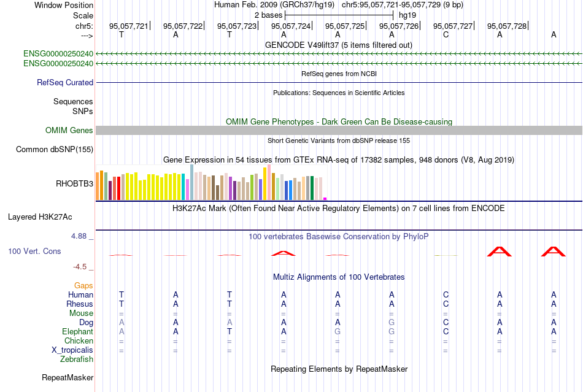This screenshot has width=583, height=392.
Task: Click the base C in the ruler sequence row
Action: point(446,34)
